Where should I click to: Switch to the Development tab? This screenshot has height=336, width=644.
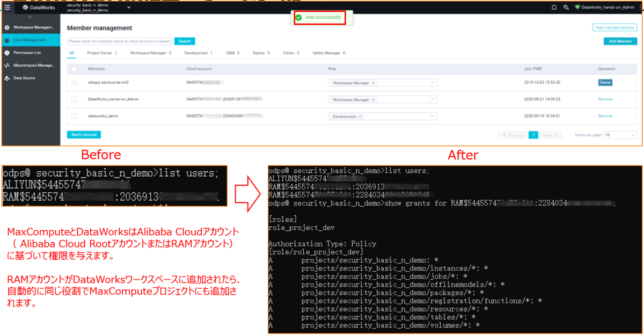click(199, 53)
